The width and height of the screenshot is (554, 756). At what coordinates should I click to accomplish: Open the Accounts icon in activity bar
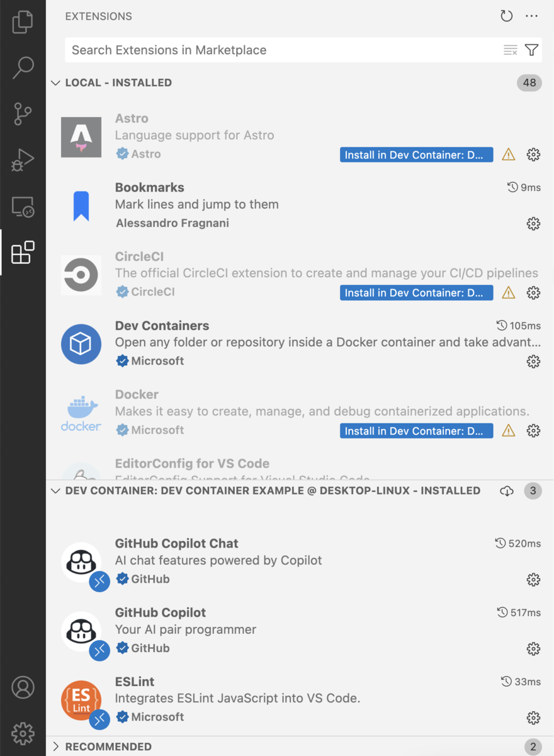click(23, 687)
